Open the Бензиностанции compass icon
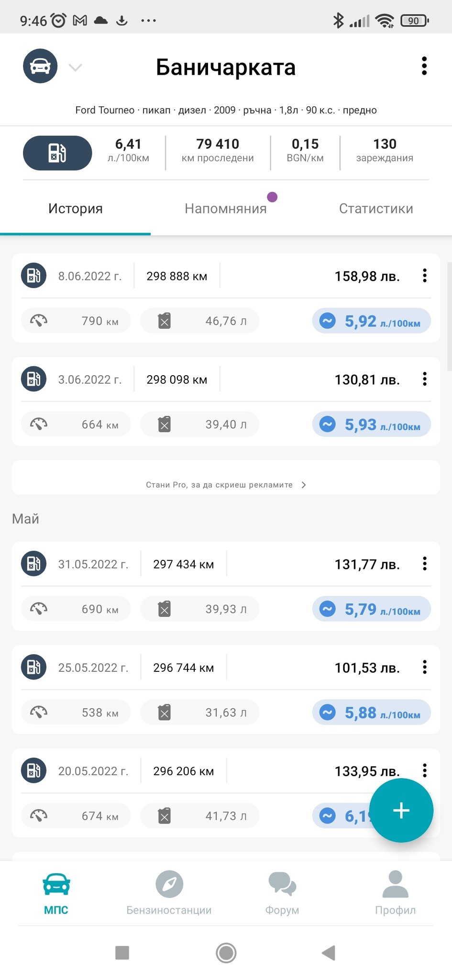 169,884
